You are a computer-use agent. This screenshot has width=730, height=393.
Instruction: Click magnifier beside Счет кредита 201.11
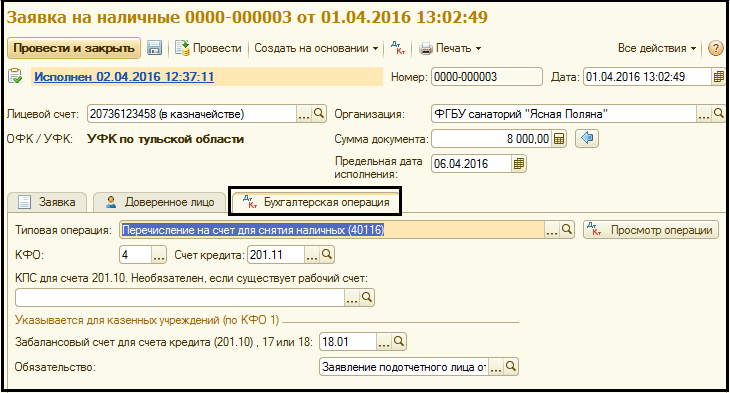tap(327, 255)
